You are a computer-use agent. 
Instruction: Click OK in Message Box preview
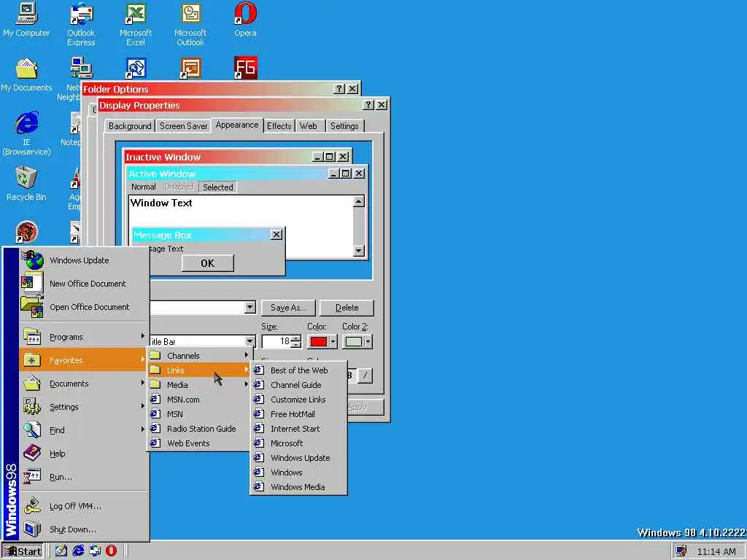(x=208, y=263)
